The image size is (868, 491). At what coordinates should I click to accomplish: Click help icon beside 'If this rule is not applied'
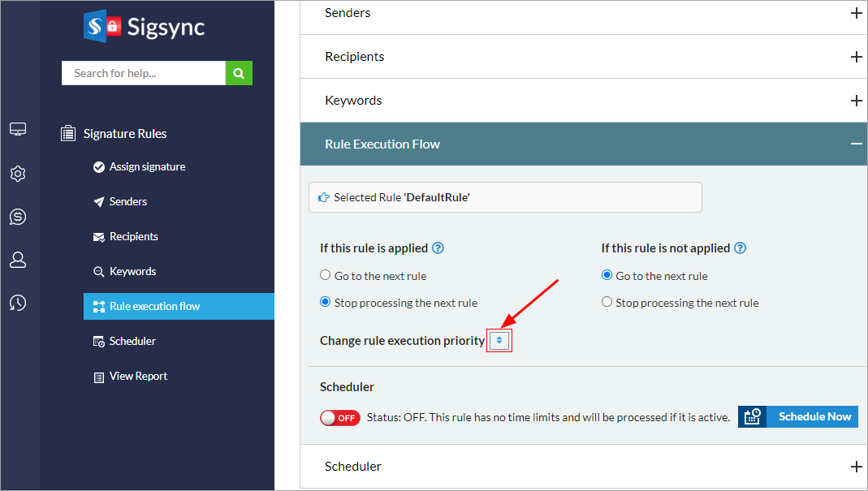pos(740,248)
